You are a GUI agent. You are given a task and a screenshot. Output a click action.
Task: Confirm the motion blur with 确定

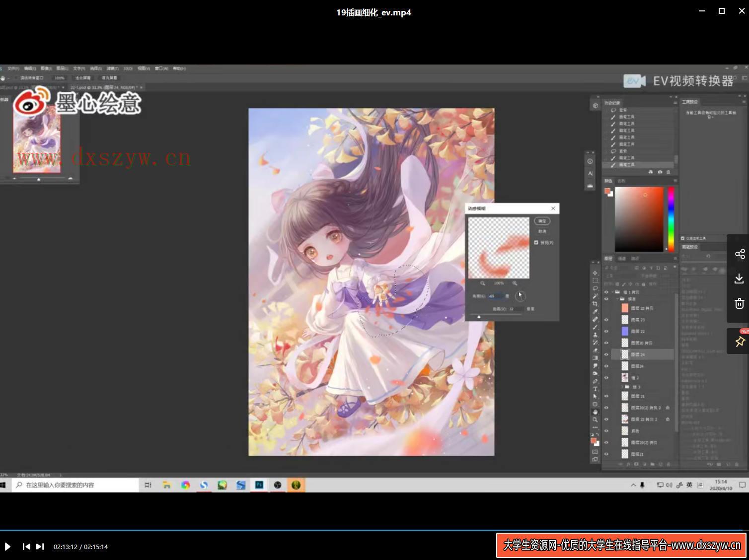[542, 221]
